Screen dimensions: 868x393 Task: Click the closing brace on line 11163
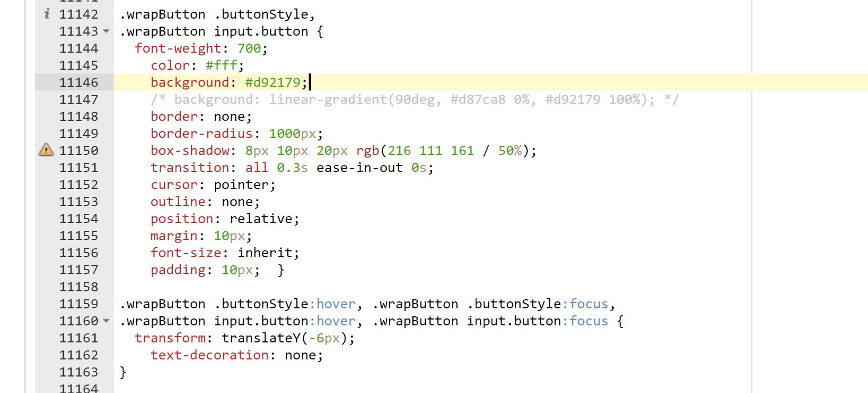123,372
